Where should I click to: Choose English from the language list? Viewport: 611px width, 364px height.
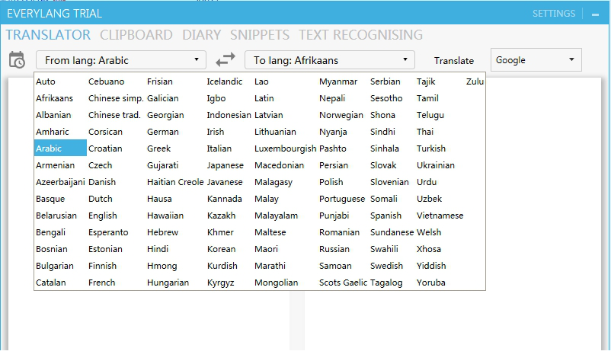[x=103, y=216]
